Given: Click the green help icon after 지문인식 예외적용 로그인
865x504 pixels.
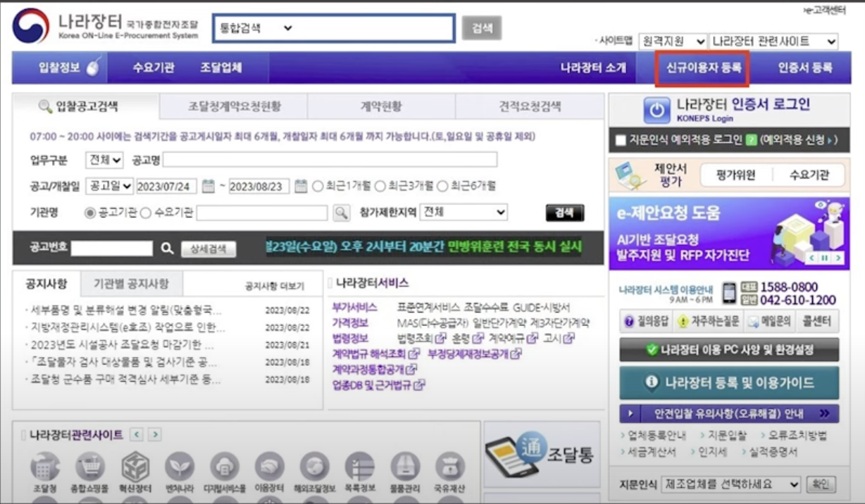Looking at the screenshot, I should (x=752, y=140).
